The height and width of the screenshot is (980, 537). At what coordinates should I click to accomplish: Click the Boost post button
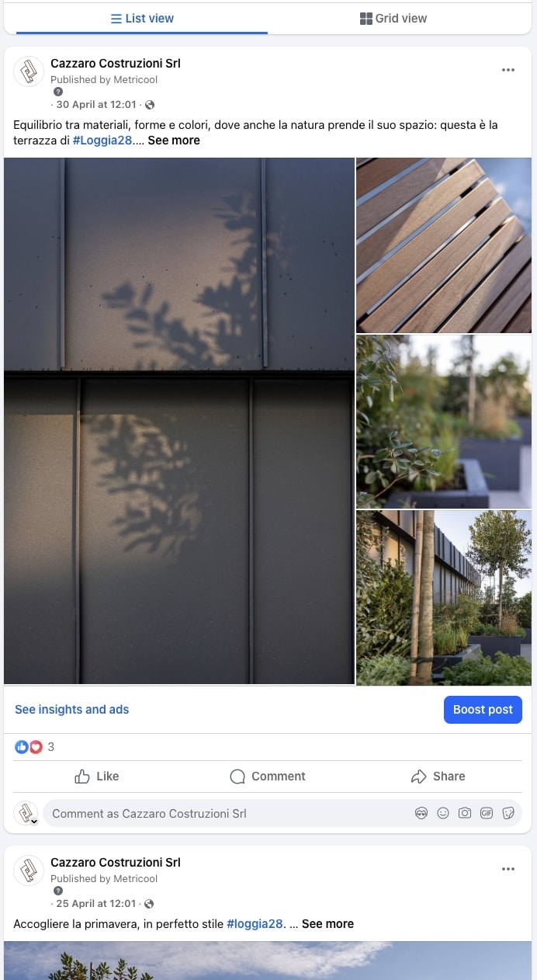pyautogui.click(x=483, y=710)
